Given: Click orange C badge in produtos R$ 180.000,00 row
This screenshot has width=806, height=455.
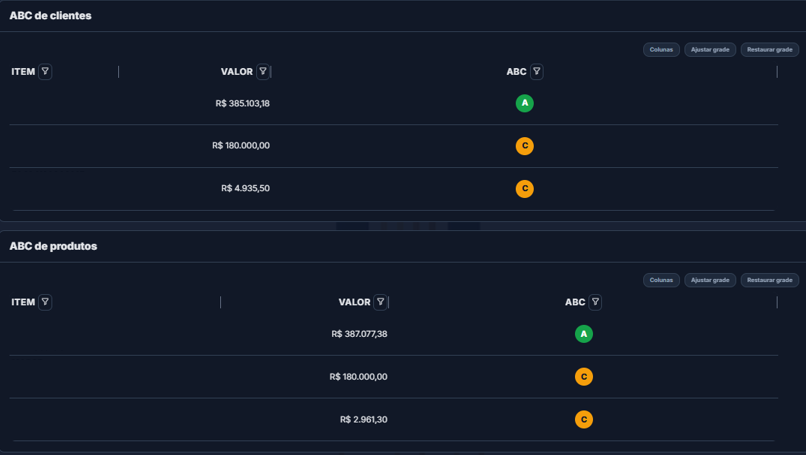Looking at the screenshot, I should pyautogui.click(x=583, y=377).
